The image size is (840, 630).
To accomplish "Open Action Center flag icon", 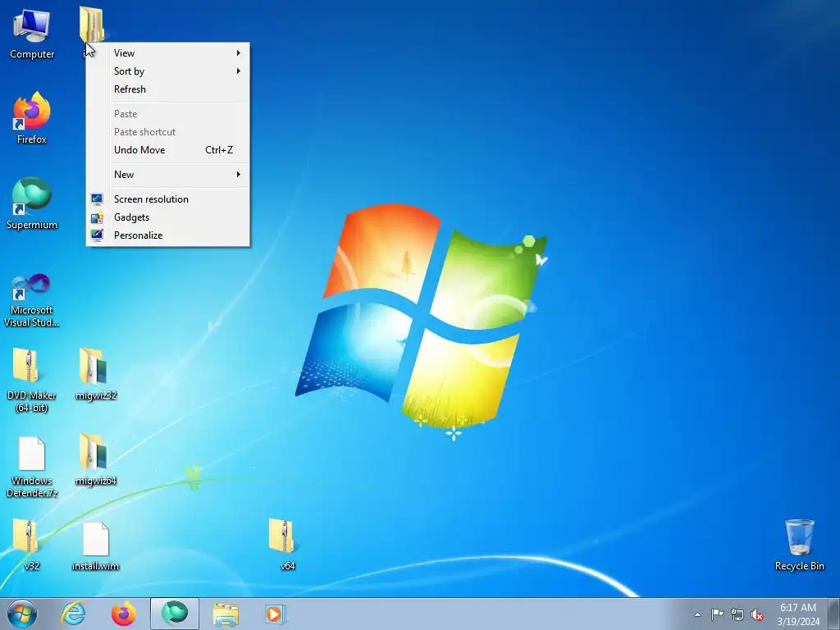I will [717, 614].
